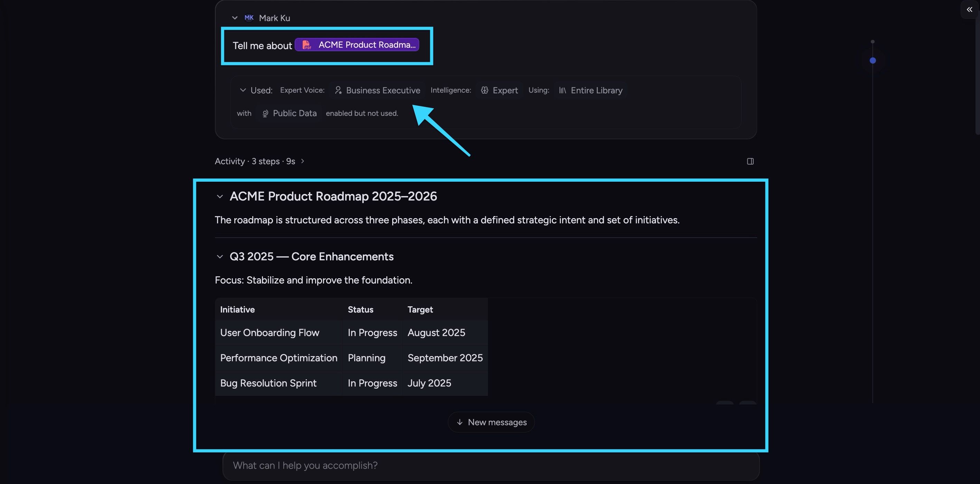Click the small gray timeline dot
The height and width of the screenshot is (484, 980).
pos(873,41)
